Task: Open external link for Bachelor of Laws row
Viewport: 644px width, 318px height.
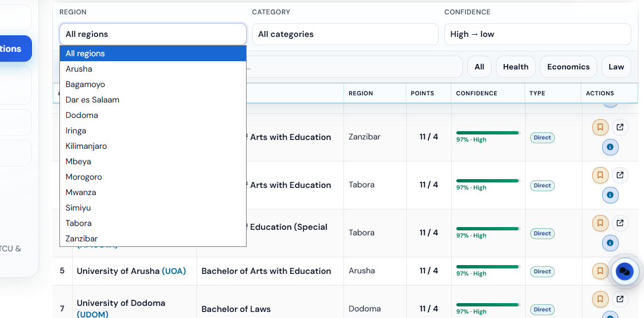Action: 620,299
